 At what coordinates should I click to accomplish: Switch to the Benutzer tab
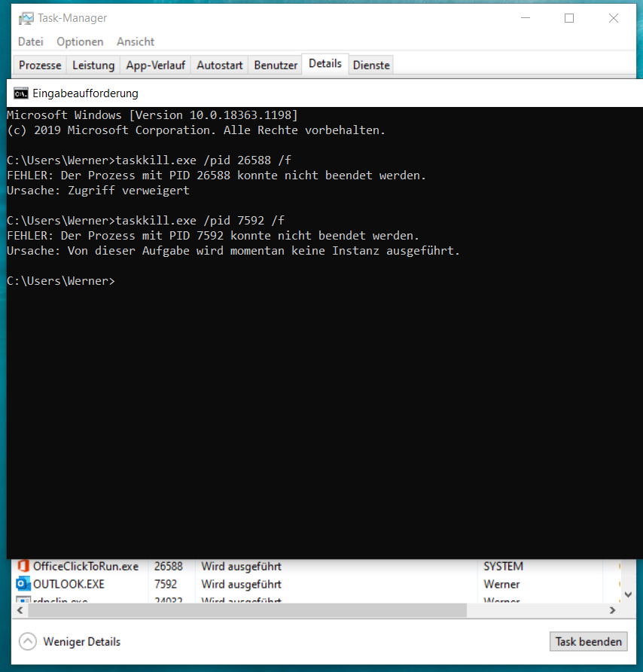pos(276,65)
